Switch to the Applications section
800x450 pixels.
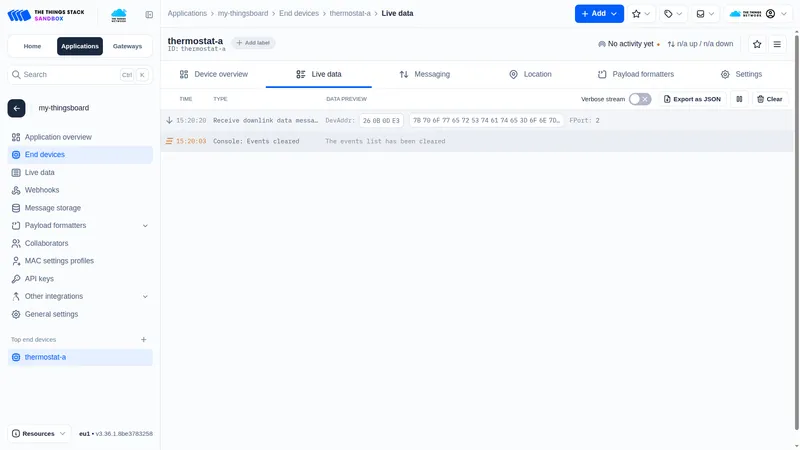point(80,46)
